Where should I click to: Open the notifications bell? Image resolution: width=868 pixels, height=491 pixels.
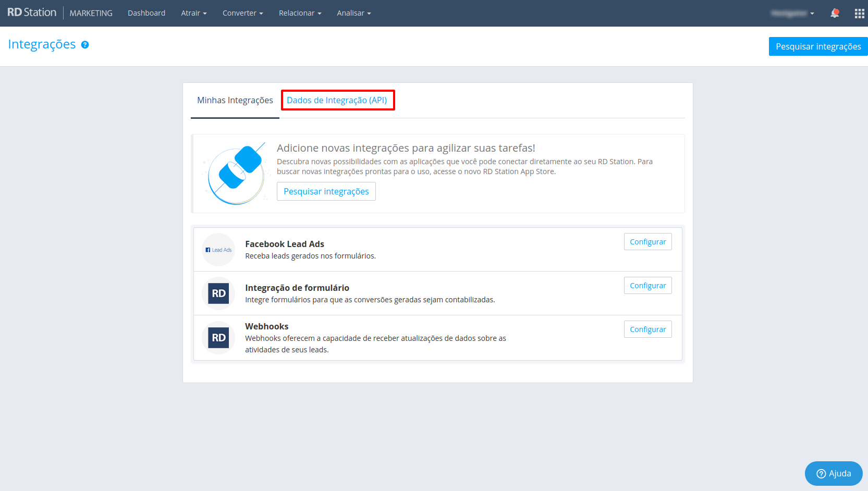point(835,13)
